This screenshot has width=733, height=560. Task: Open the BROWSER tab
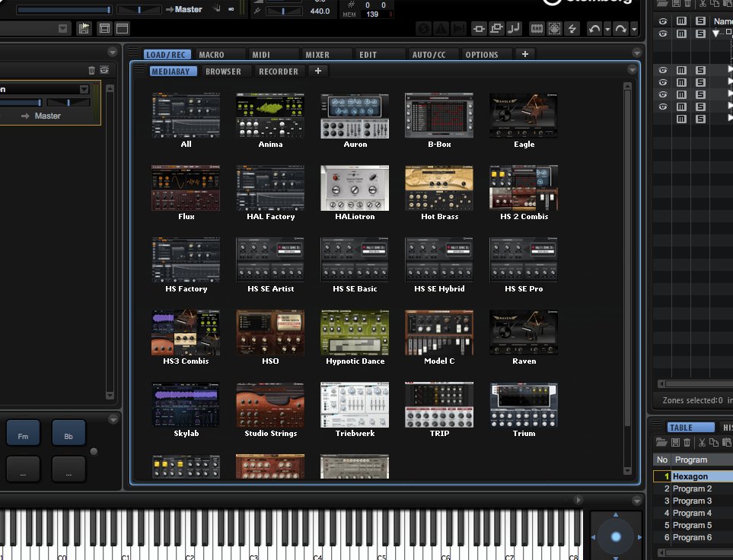point(224,72)
